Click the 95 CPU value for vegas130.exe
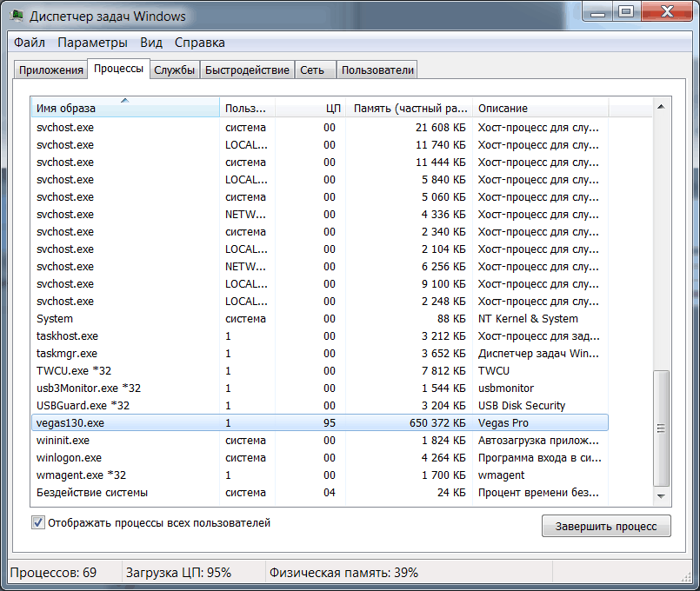This screenshot has width=700, height=591. (x=330, y=423)
